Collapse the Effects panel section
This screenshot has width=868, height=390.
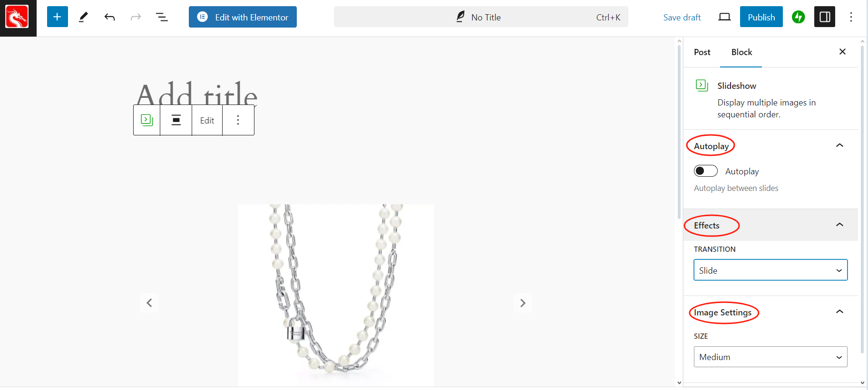839,225
